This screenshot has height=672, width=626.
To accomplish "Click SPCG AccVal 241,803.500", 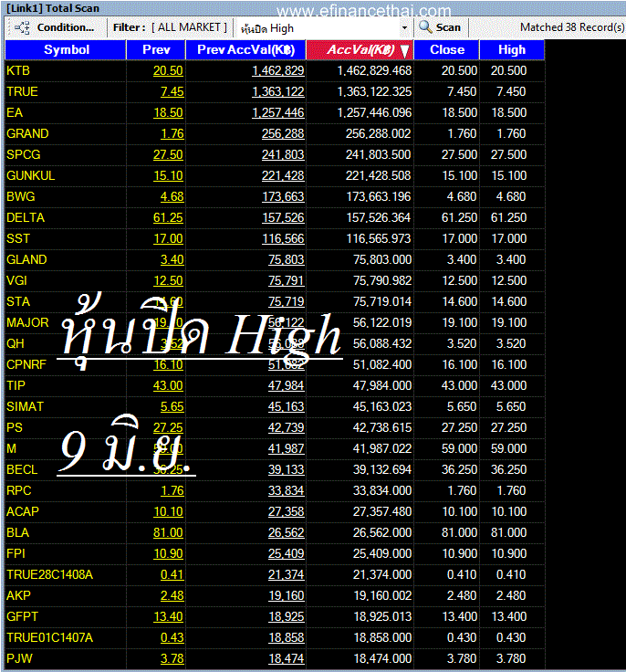I will [x=379, y=154].
